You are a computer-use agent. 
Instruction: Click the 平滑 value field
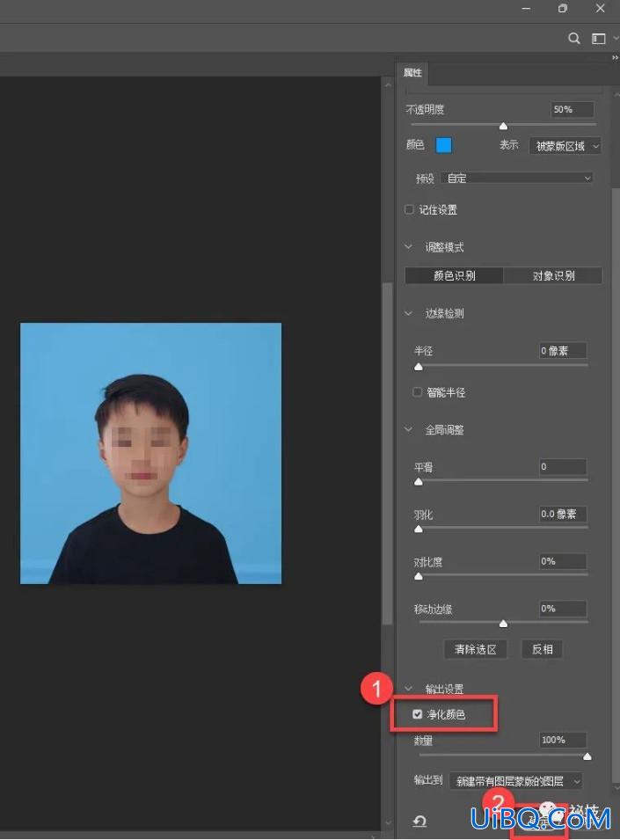click(563, 467)
